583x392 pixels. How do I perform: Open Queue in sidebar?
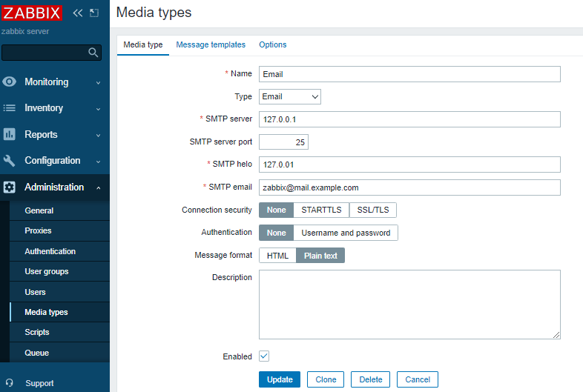coord(59,353)
